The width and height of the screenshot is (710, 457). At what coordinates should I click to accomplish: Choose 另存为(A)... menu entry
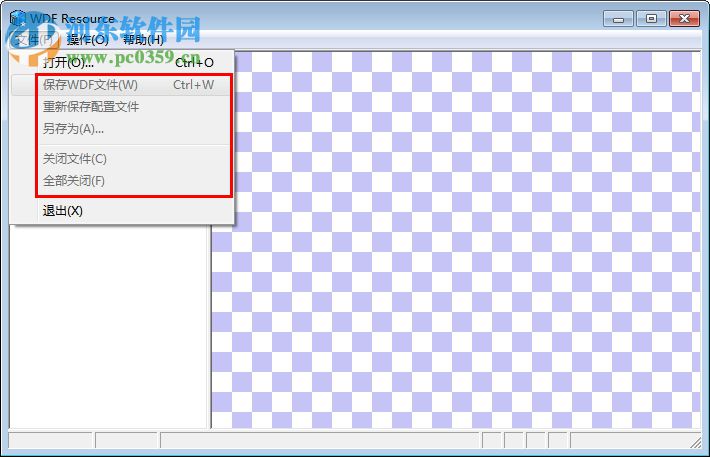[122, 129]
